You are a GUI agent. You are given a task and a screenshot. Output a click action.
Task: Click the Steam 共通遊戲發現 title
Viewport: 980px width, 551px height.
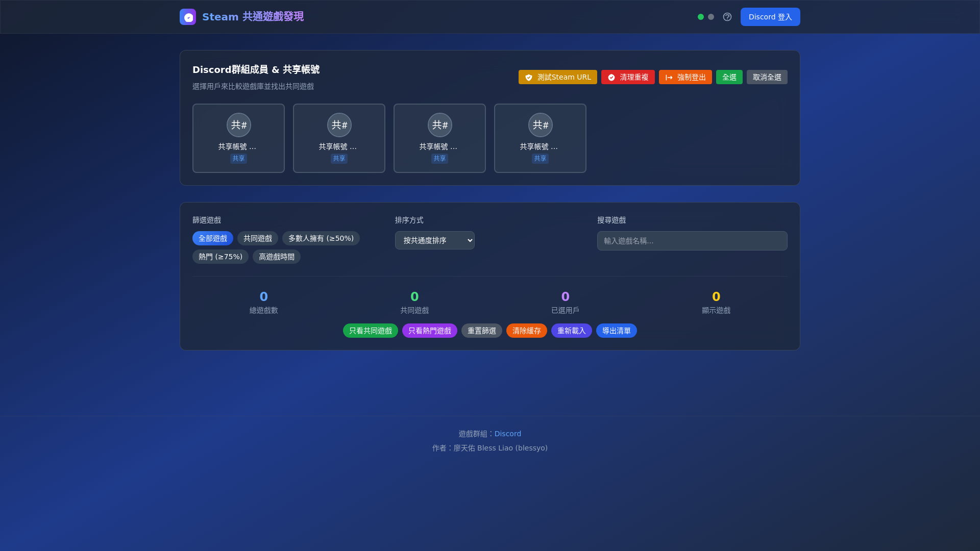253,17
